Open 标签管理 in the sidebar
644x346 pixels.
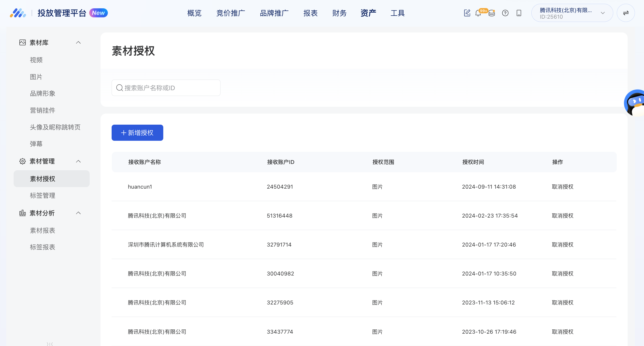43,195
